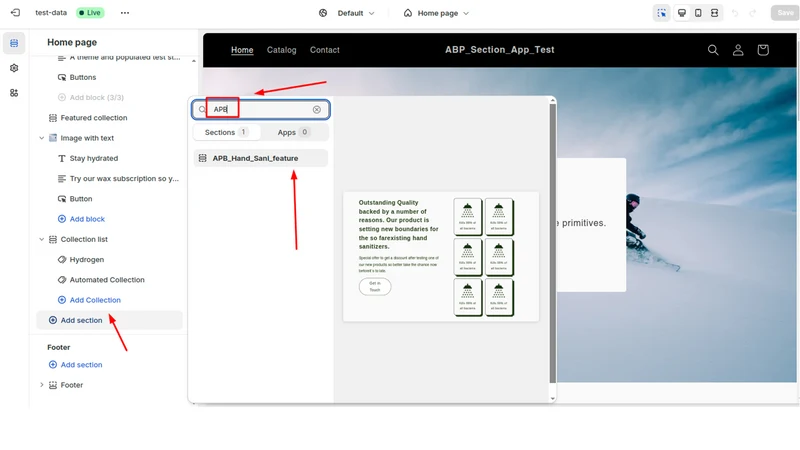Viewport: 800px width, 450px height.
Task: Switch to mobile preview icon
Action: pyautogui.click(x=698, y=13)
